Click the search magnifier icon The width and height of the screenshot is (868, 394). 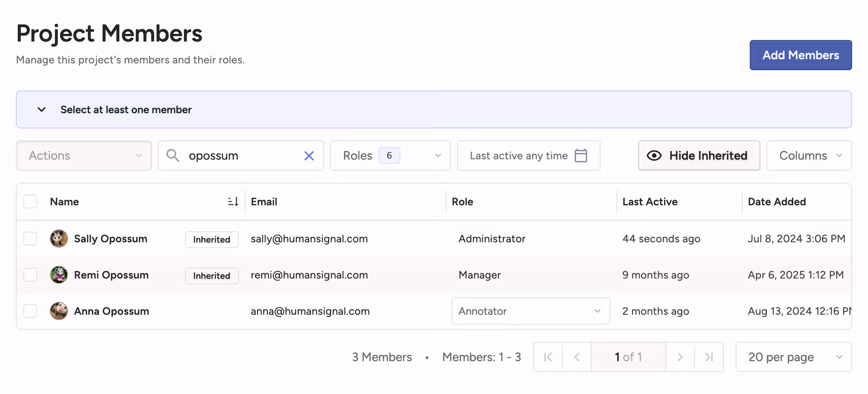[x=173, y=155]
